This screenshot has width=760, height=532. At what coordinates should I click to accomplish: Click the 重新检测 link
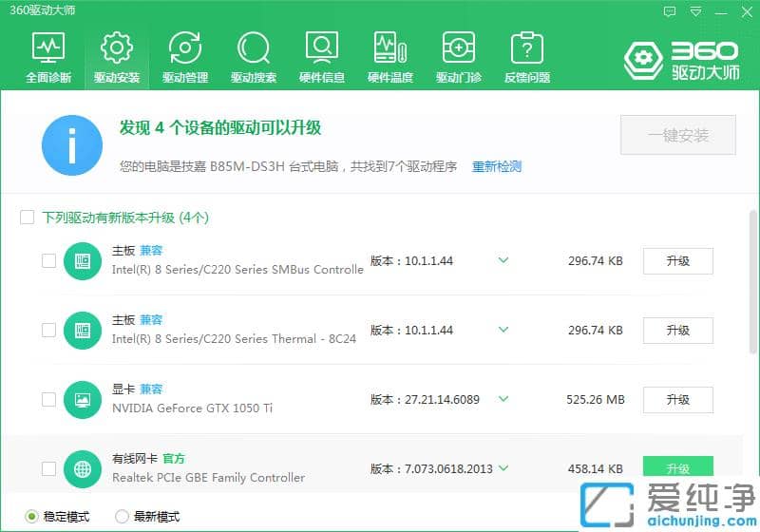(x=497, y=166)
